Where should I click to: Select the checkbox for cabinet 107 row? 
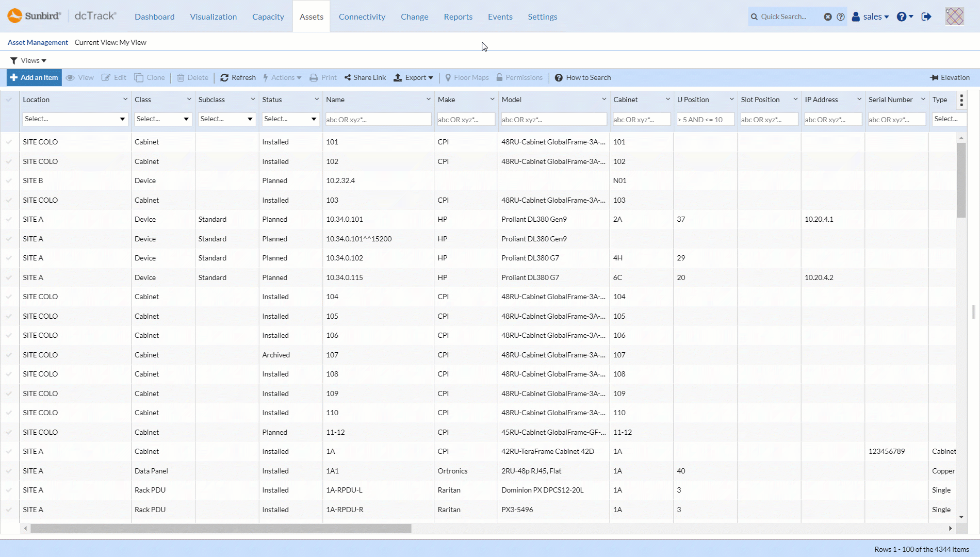point(9,355)
